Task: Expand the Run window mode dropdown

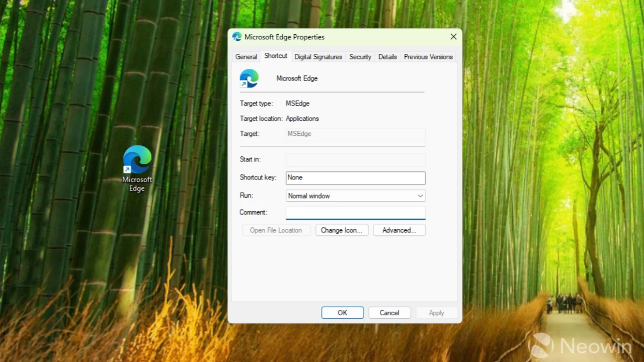Action: (355, 196)
